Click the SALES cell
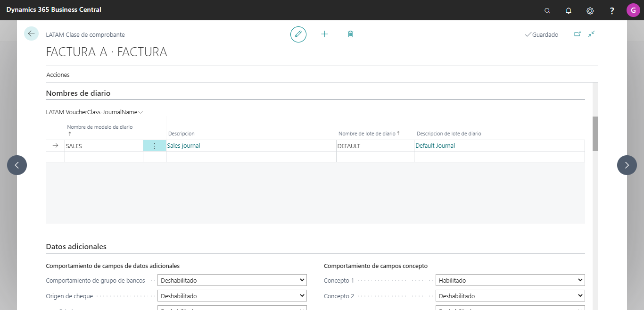The height and width of the screenshot is (310, 644). click(104, 146)
